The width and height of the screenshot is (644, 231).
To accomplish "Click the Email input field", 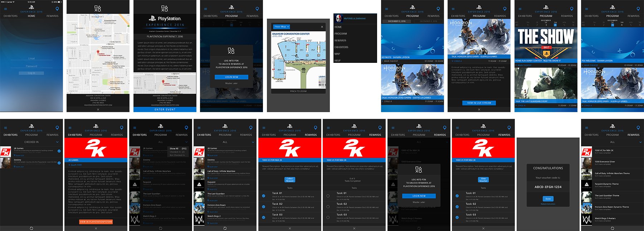I will (31, 59).
